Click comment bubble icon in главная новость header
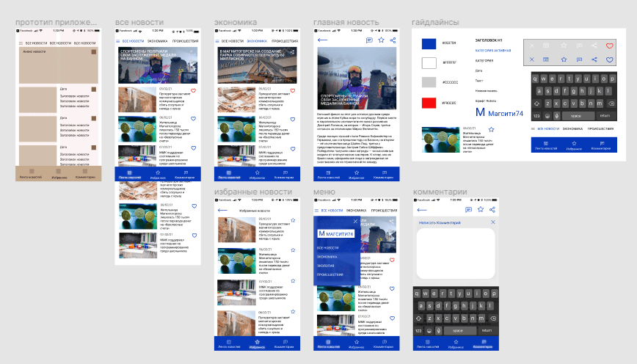Viewport: 637px width, 364px height. coord(368,40)
